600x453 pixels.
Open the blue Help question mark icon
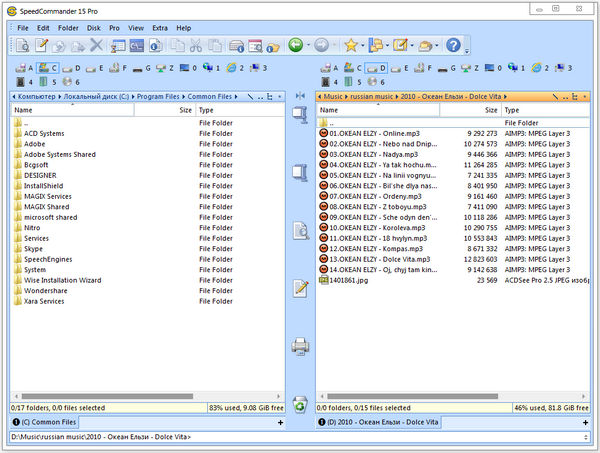tap(453, 46)
